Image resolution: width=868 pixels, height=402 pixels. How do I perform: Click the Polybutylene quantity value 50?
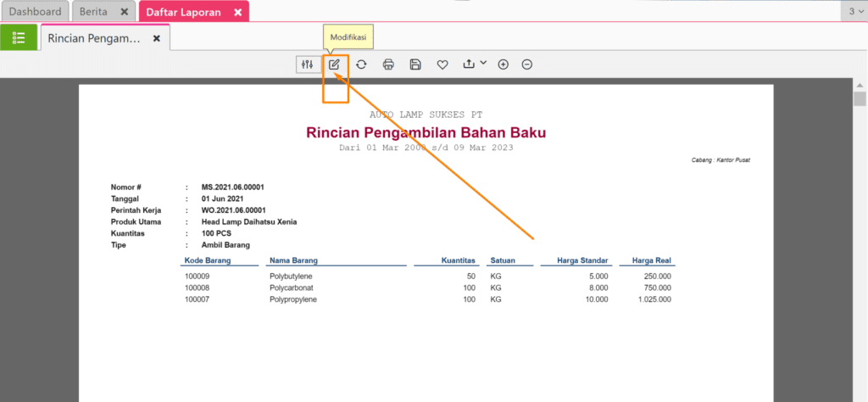(x=471, y=276)
